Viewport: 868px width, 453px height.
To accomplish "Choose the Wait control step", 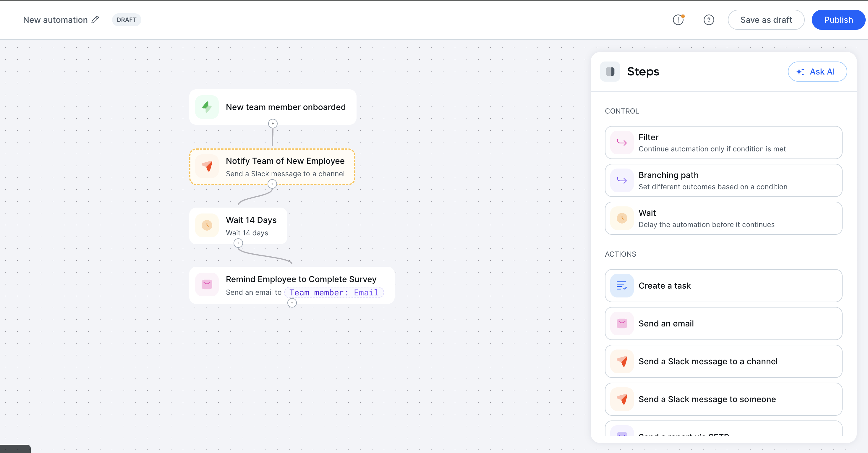I will pyautogui.click(x=723, y=219).
